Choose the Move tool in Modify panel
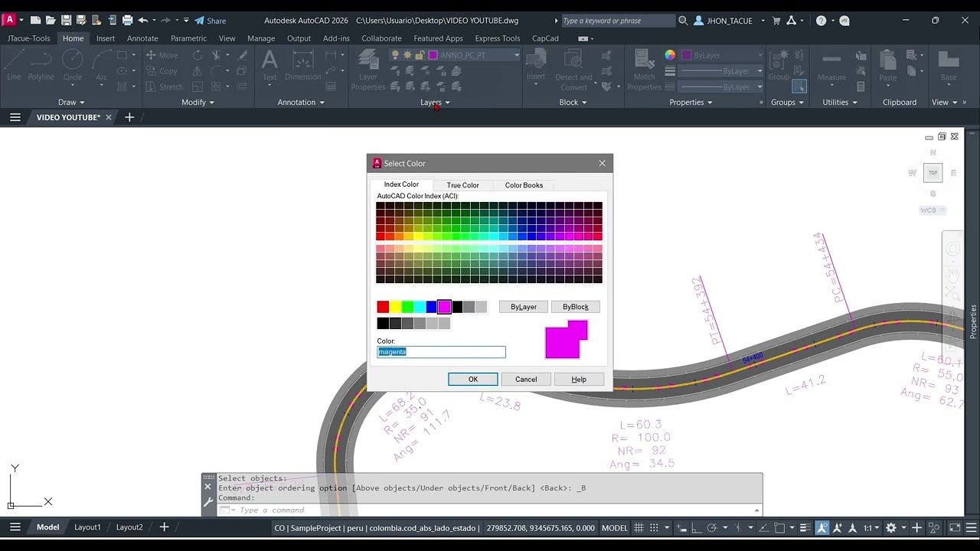 pyautogui.click(x=162, y=55)
